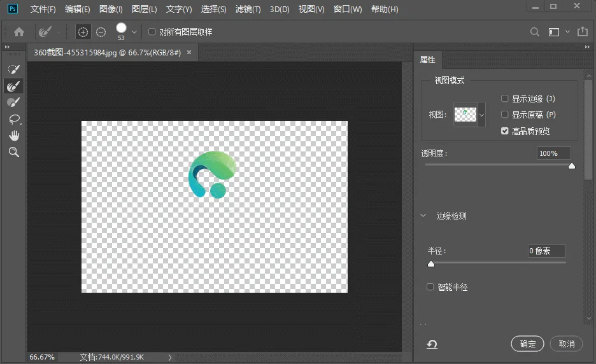Click the workspace layout icon
This screenshot has height=364, width=596.
(554, 32)
